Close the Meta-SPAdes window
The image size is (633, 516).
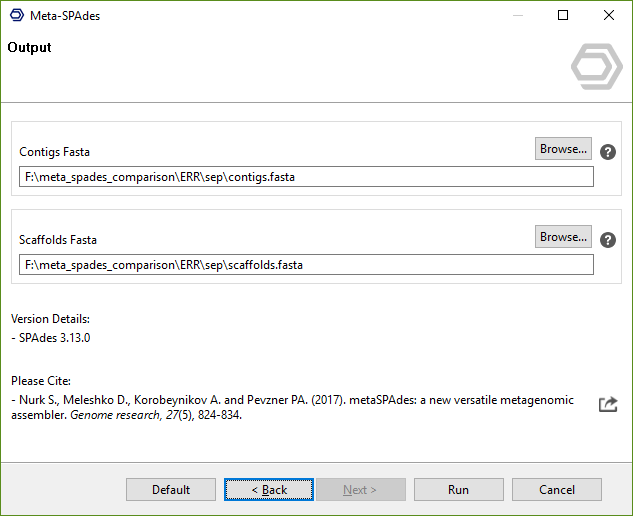click(x=609, y=16)
